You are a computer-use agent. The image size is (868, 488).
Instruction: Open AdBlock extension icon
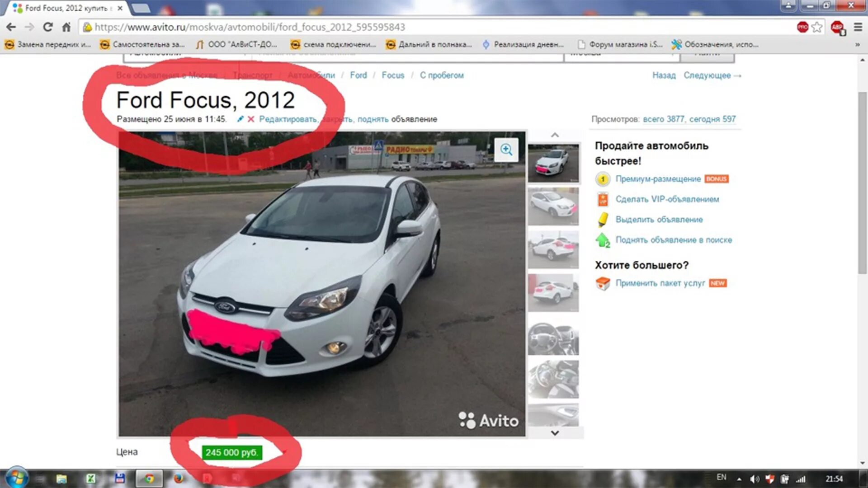pos(838,28)
